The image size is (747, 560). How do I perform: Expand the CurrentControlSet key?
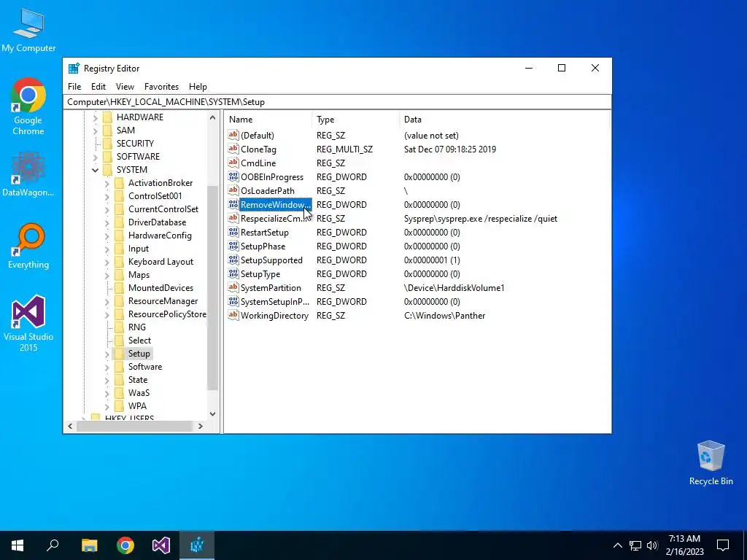(x=107, y=209)
